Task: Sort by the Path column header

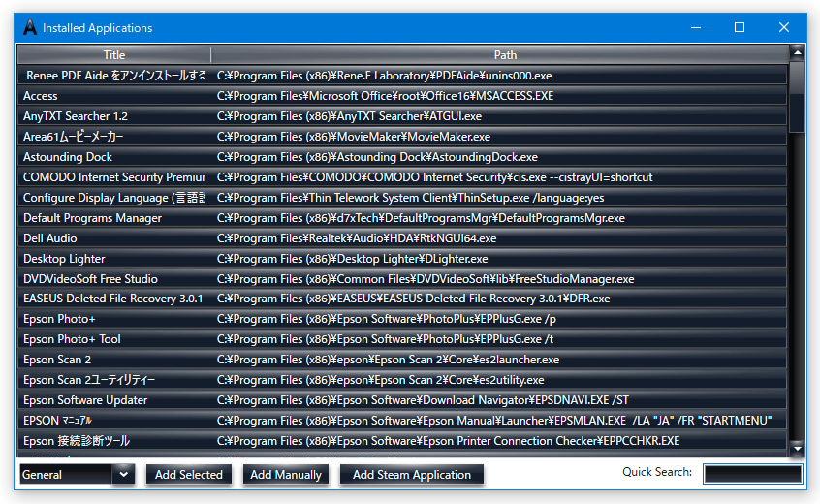Action: 505,55
